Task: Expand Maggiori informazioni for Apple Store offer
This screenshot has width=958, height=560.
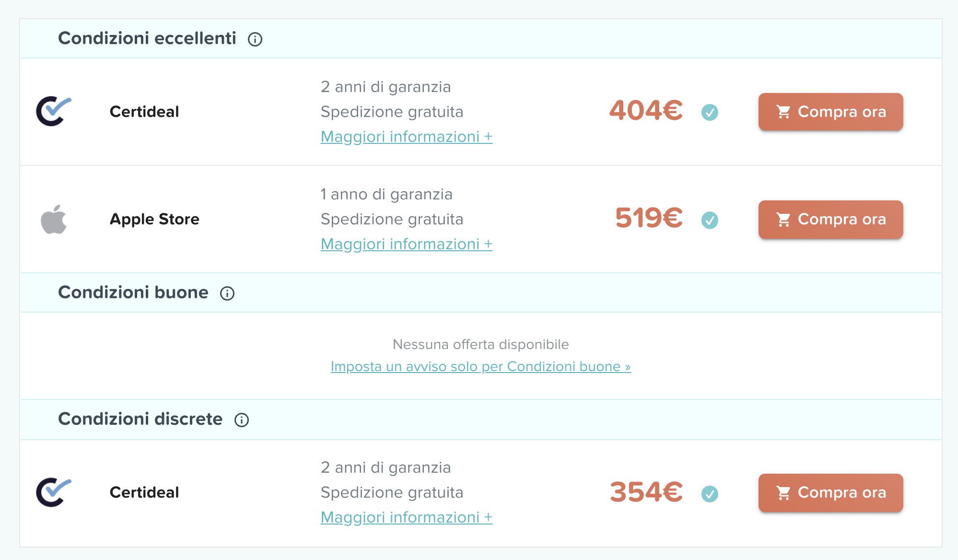Action: tap(406, 244)
